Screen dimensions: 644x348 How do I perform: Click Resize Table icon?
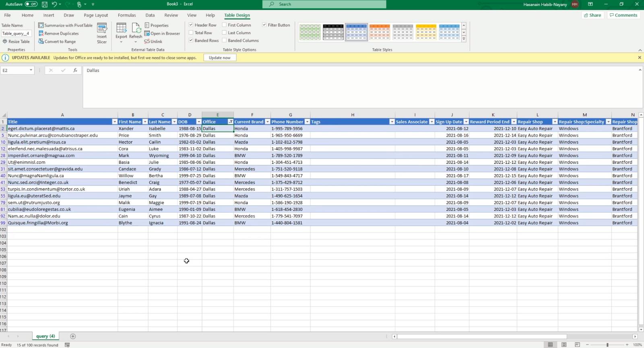tap(5, 41)
